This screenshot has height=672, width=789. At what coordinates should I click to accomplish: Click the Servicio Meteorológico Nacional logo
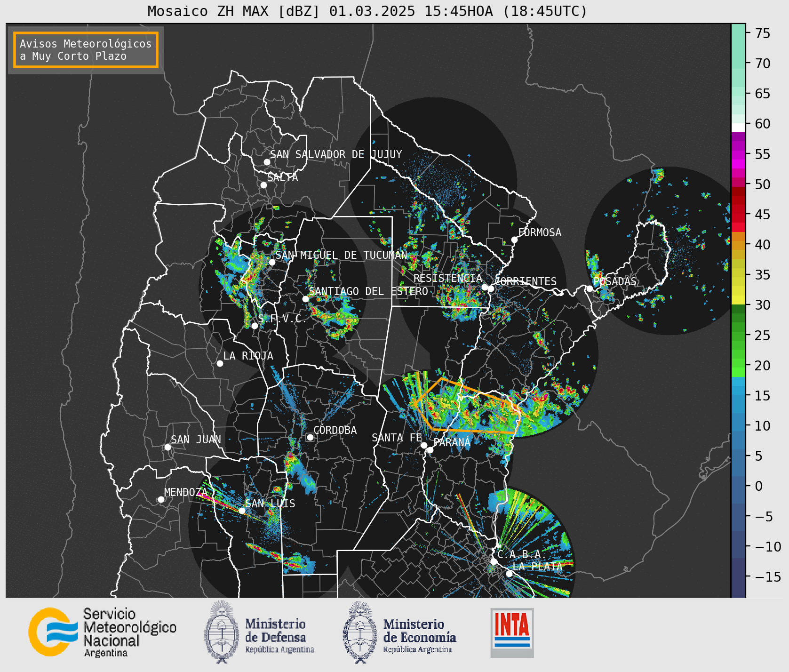click(102, 632)
